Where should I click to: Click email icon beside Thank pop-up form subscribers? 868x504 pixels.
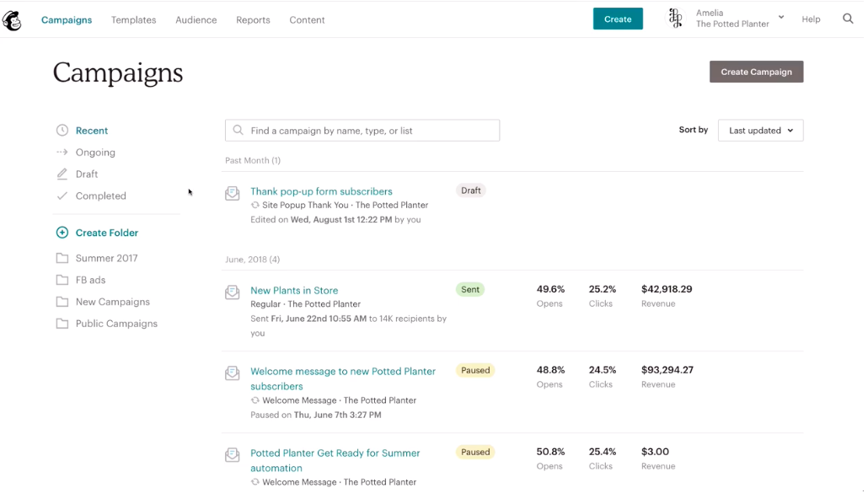click(x=233, y=193)
